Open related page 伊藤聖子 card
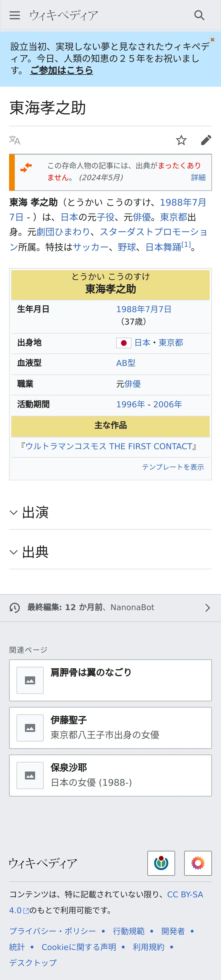Viewport: 221px width, 980px height. (x=110, y=727)
